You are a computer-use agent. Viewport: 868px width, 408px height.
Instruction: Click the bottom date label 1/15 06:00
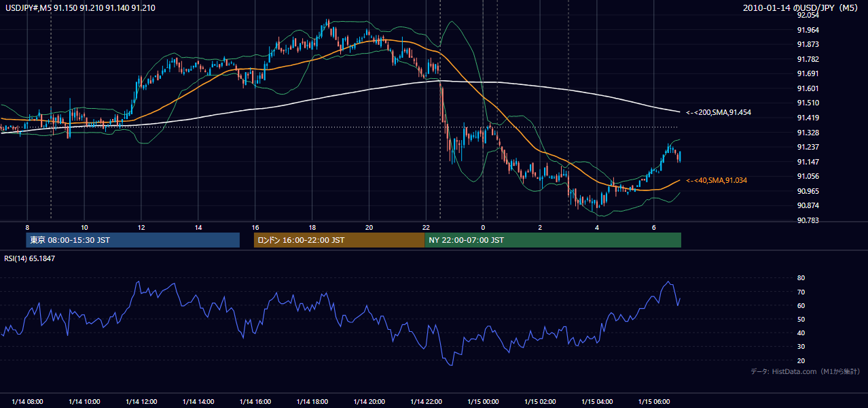point(653,402)
